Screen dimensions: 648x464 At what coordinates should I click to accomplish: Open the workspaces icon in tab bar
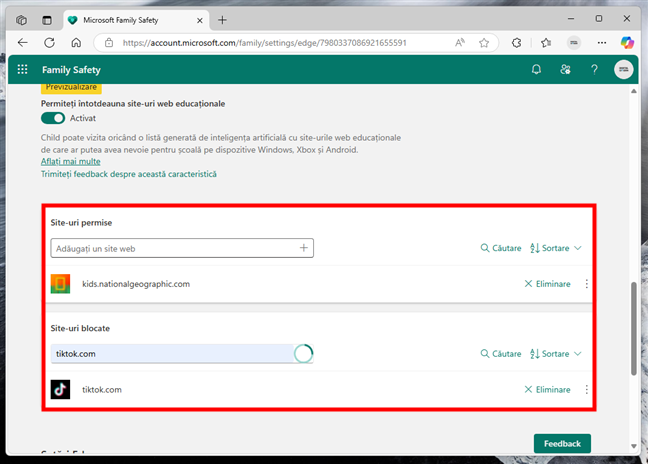click(x=21, y=20)
